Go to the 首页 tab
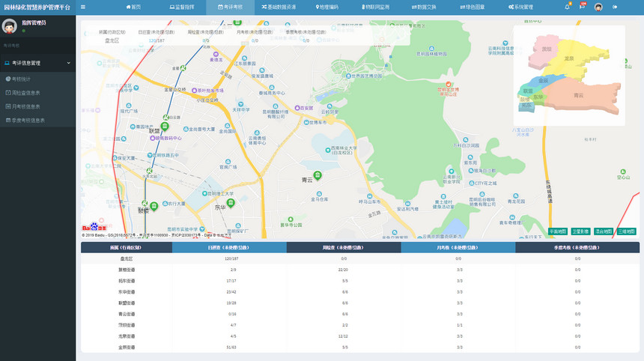 coord(133,7)
